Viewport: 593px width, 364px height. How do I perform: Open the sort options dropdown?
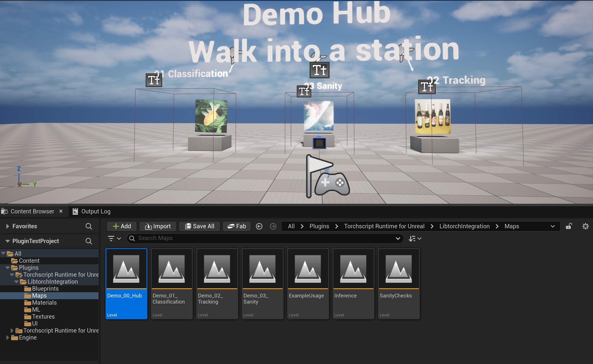pos(415,238)
